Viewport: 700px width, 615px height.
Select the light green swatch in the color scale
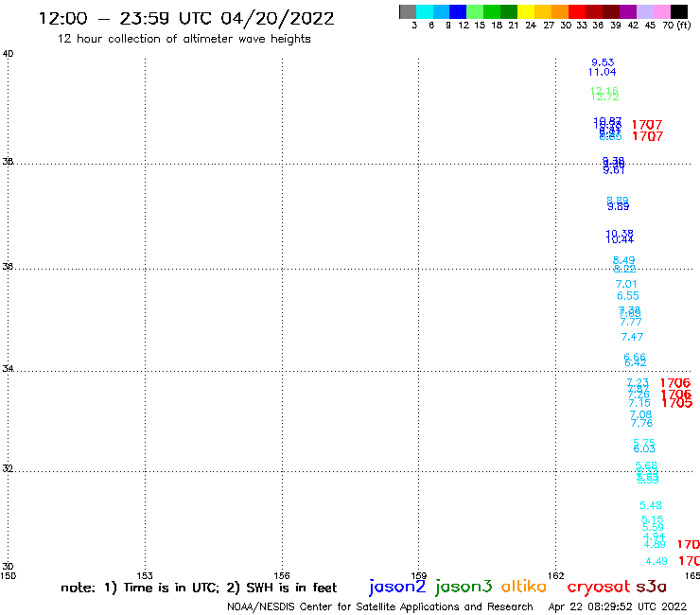[475, 11]
